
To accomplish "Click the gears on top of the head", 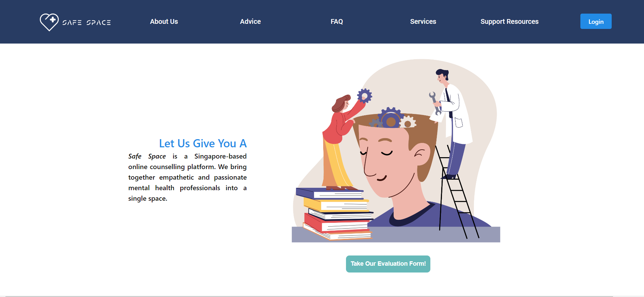I will [392, 119].
